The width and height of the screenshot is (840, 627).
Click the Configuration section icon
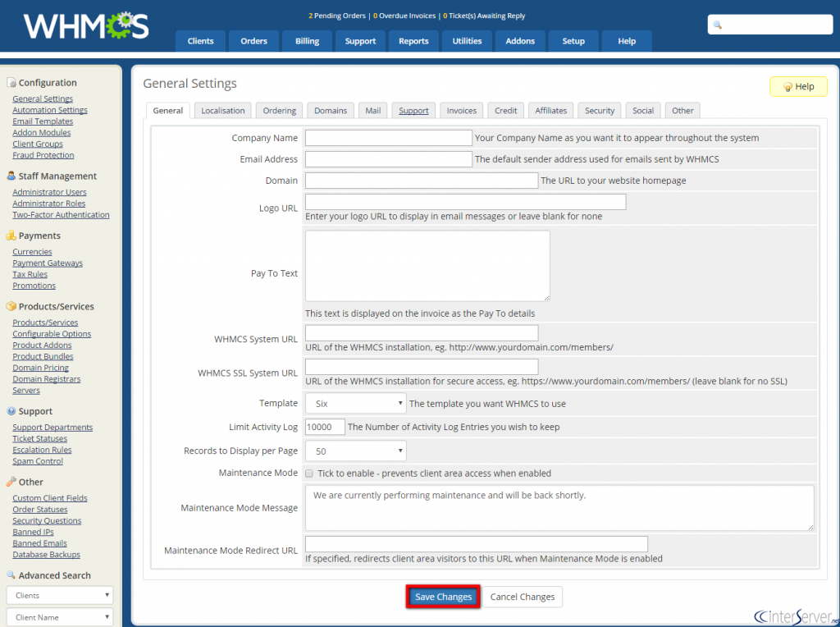(x=11, y=83)
